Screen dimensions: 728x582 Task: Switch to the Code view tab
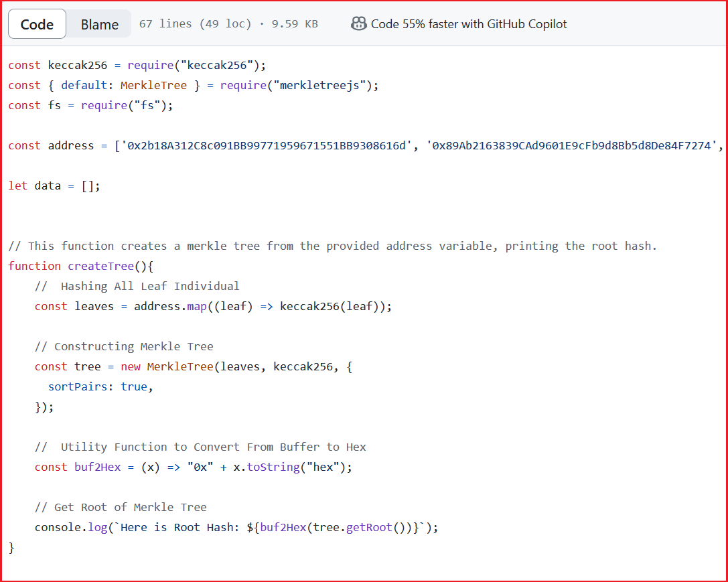37,24
